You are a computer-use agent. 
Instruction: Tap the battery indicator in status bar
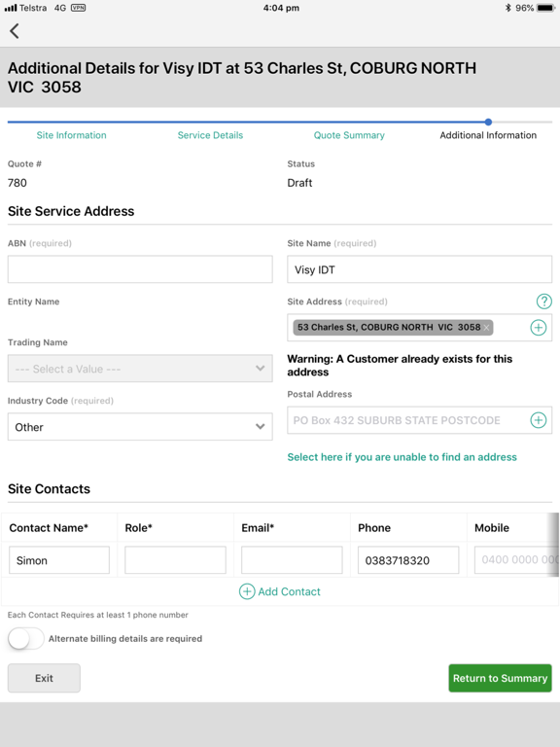(545, 8)
